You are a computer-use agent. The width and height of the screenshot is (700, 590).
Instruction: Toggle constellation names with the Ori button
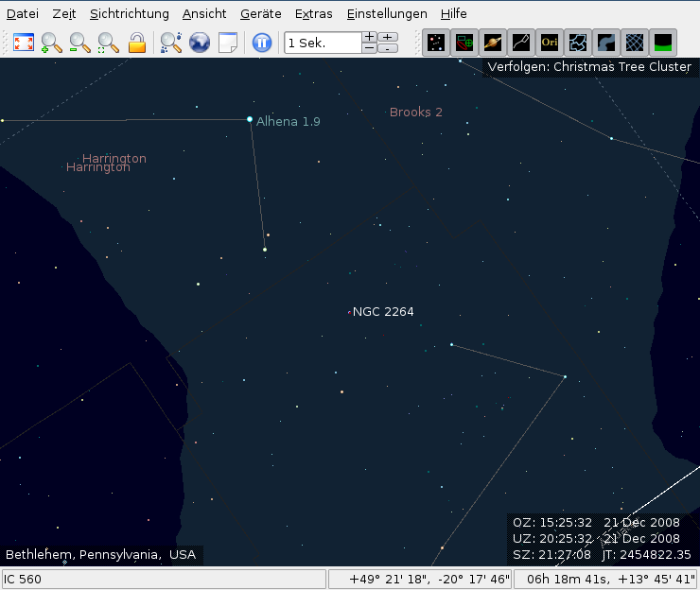click(550, 43)
